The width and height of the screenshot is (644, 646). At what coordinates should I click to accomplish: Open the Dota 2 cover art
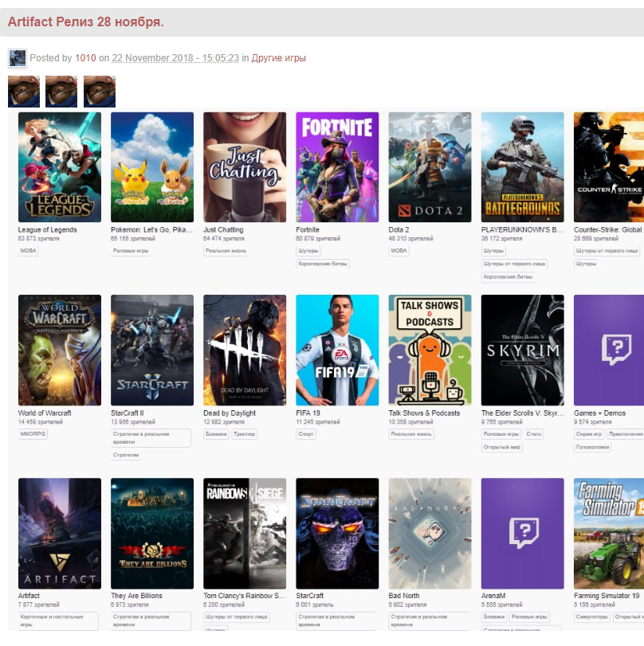(x=430, y=167)
